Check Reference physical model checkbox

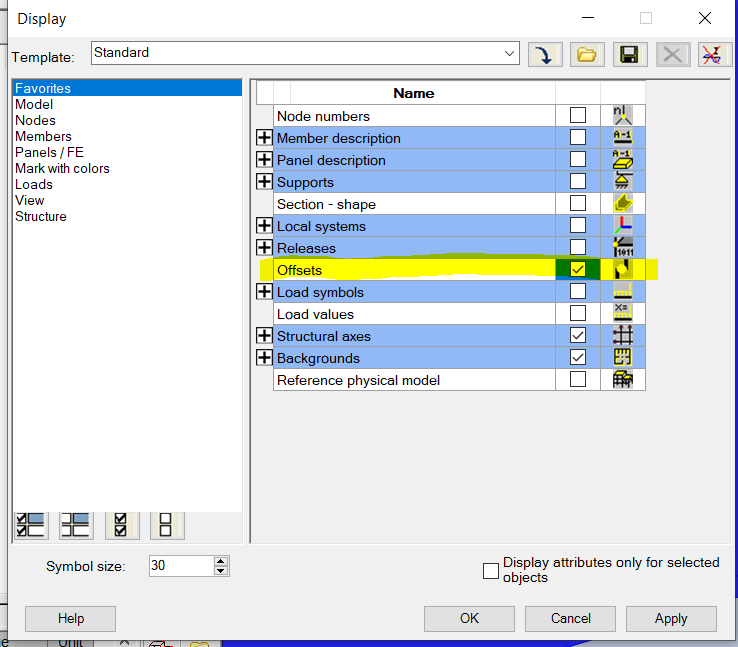(578, 379)
